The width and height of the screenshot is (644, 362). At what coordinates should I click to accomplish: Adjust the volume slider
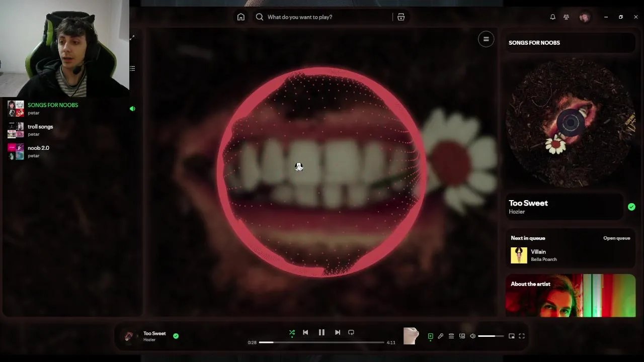click(x=491, y=336)
